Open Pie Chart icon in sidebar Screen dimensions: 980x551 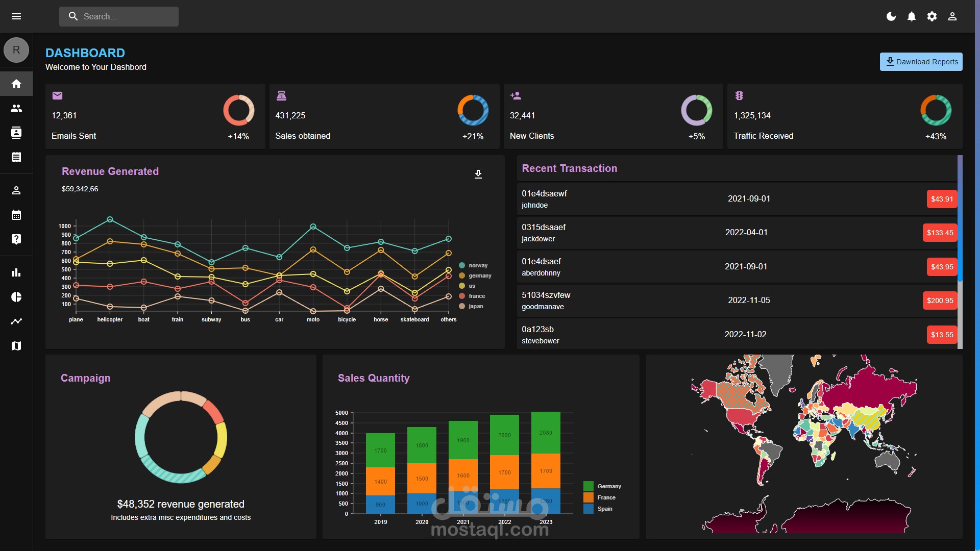pos(16,297)
